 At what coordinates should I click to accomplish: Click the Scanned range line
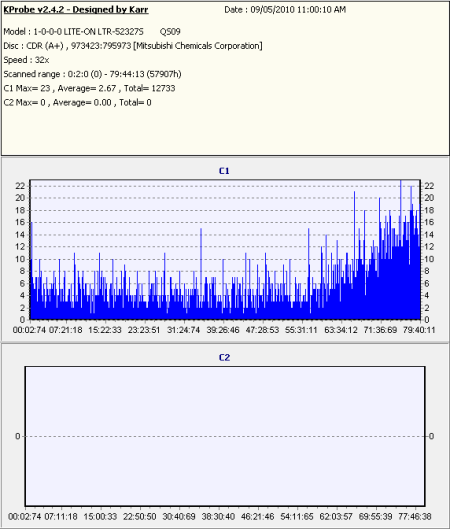coord(92,74)
